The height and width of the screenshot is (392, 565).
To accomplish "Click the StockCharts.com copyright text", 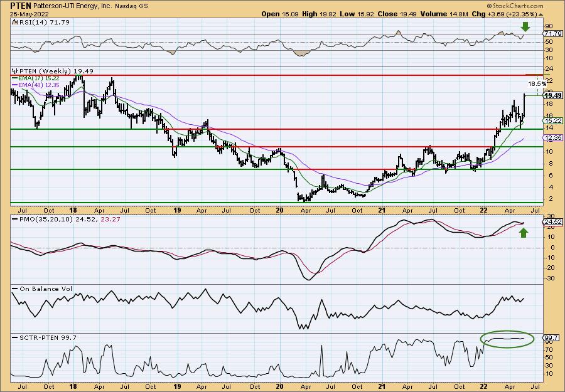I will pyautogui.click(x=515, y=6).
